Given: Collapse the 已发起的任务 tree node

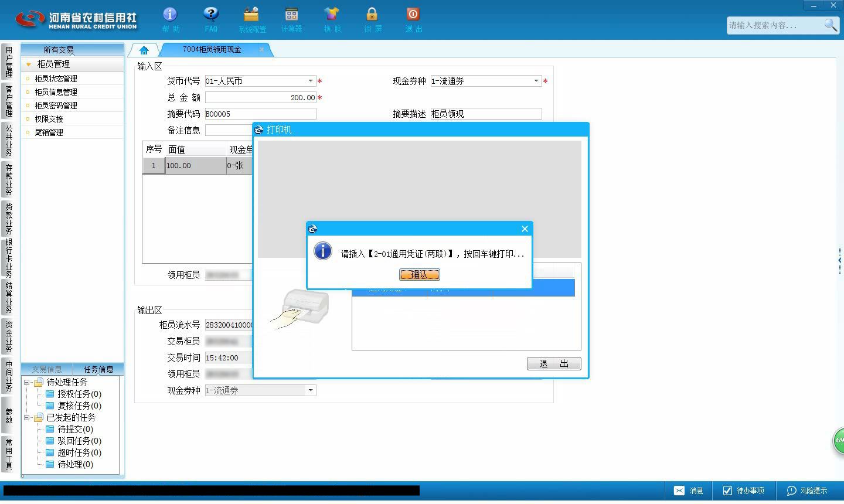Looking at the screenshot, I should (x=26, y=417).
